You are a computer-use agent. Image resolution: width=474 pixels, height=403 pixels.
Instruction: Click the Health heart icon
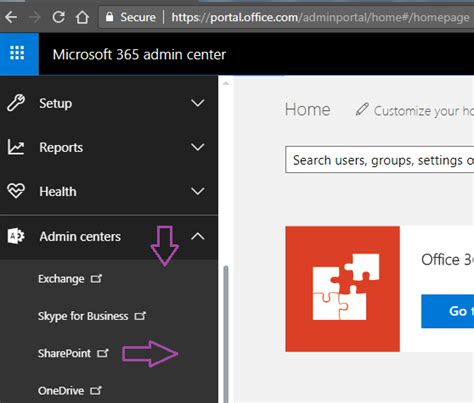(16, 191)
